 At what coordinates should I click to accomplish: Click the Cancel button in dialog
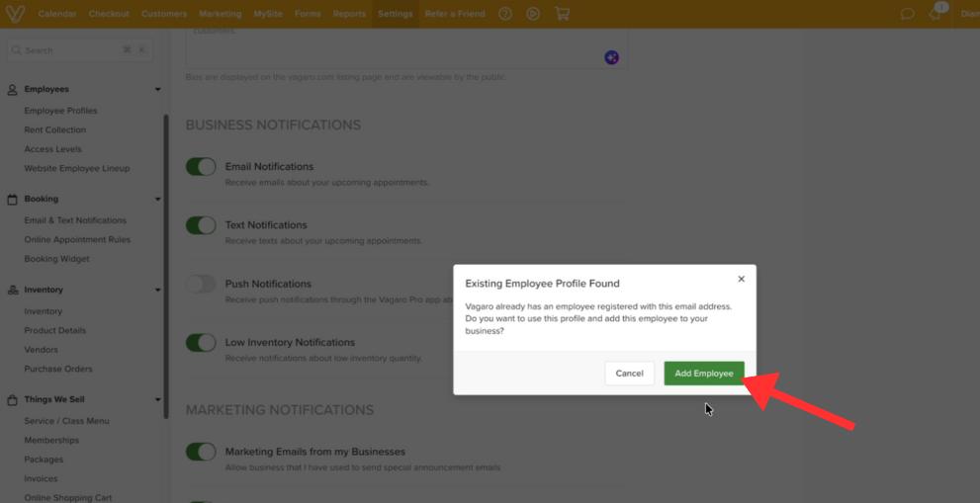[x=629, y=373]
